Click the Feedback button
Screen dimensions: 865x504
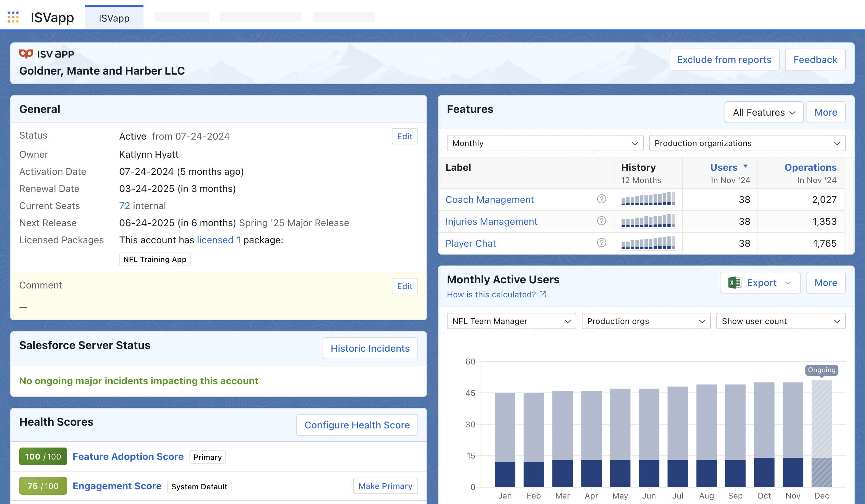coord(815,60)
